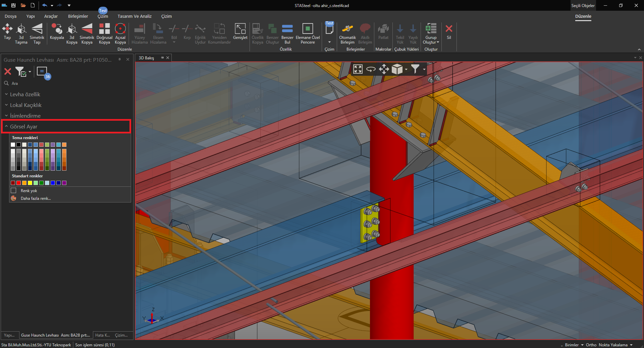Select the Renk yok option
Viewport: 644px width, 348px height.
(29, 191)
